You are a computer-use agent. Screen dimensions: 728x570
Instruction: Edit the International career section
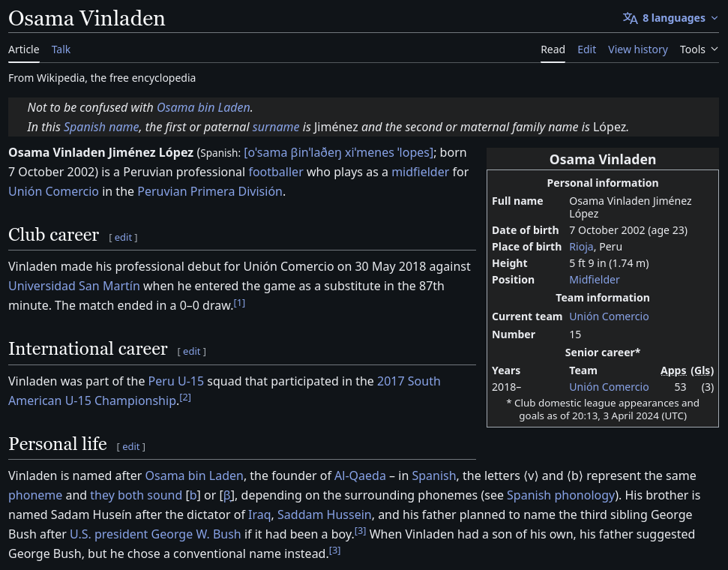[191, 351]
